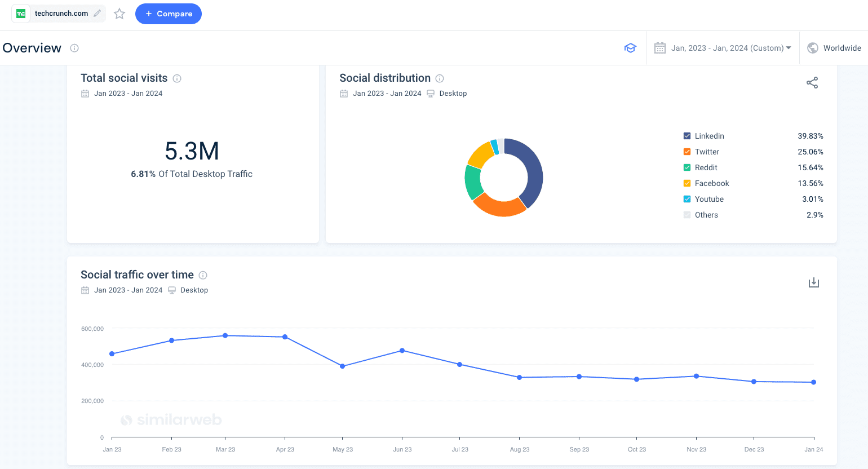
Task: Click the 600,000 y-axis label
Action: 92,329
